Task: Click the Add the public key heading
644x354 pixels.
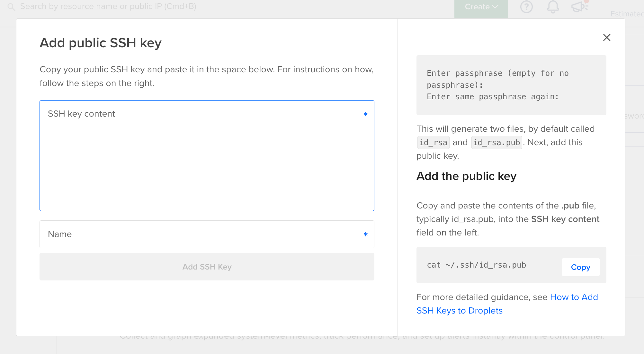Action: (466, 176)
